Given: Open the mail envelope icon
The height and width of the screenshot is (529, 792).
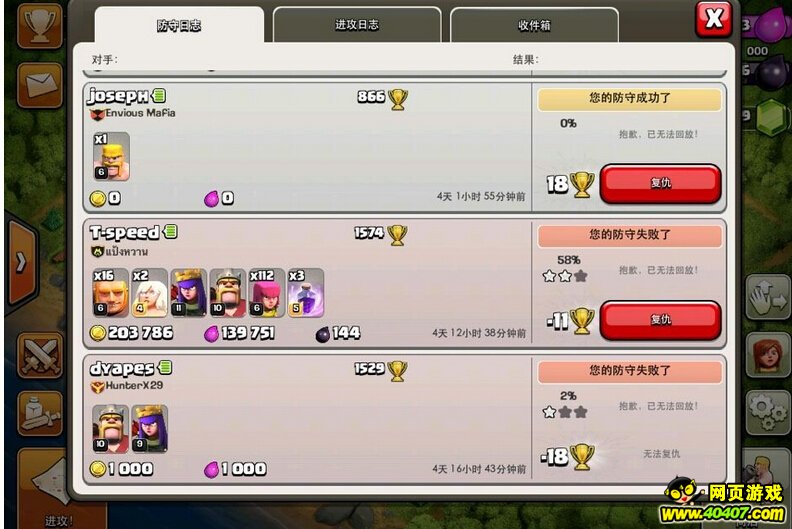Looking at the screenshot, I should (40, 84).
